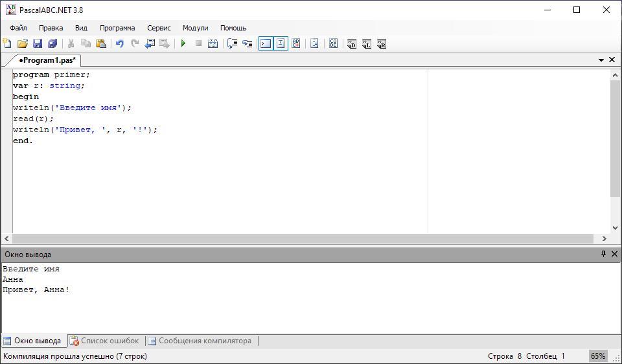
Task: Redo the last undone edit
Action: coord(135,43)
